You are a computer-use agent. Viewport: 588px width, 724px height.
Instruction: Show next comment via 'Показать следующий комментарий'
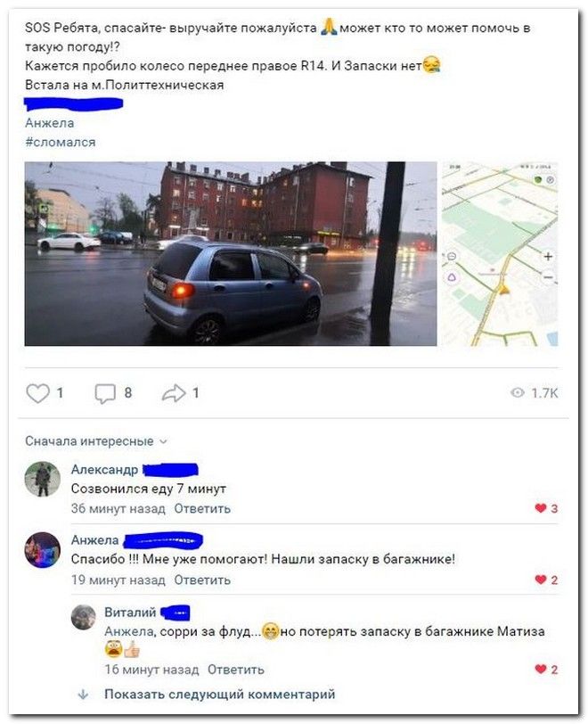220,695
